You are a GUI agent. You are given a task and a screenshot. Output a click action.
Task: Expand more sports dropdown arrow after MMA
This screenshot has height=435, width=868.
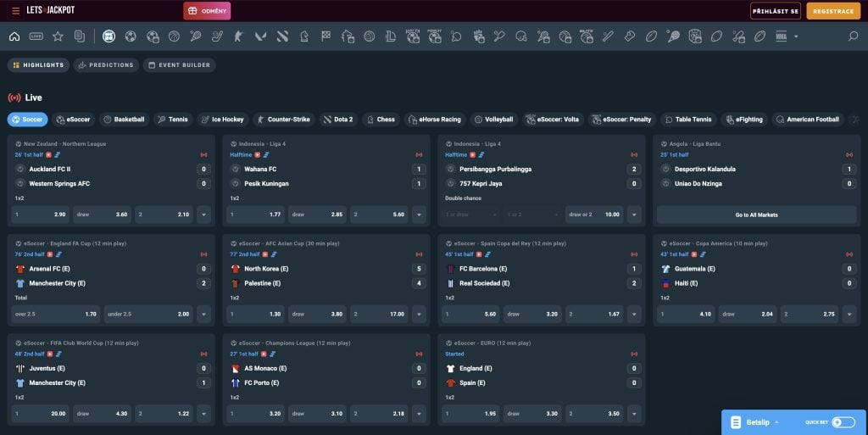pos(796,36)
